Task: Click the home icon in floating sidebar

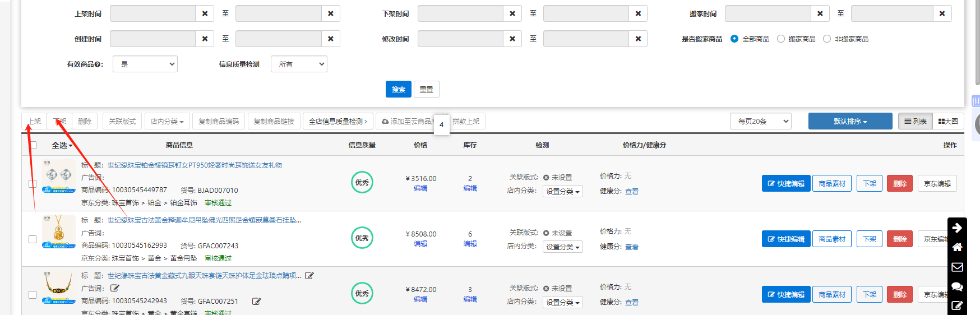Action: (957, 247)
